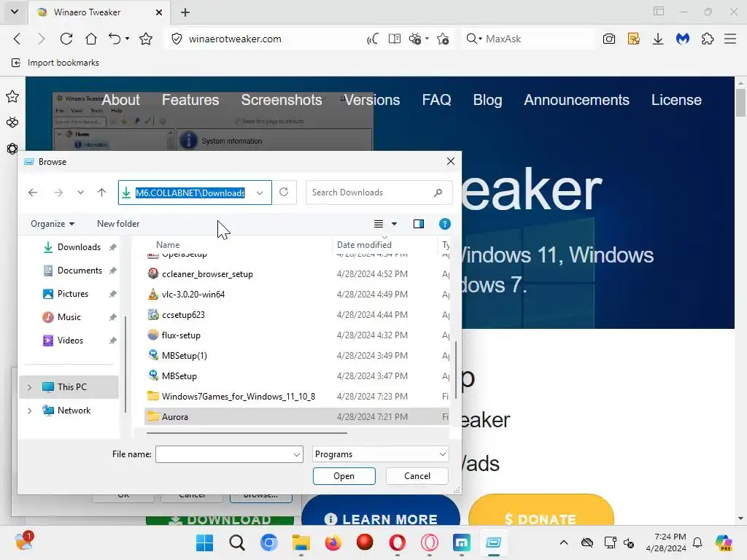Toggle reader mode icon in address bar
Screen dimensions: 747x560
point(394,39)
